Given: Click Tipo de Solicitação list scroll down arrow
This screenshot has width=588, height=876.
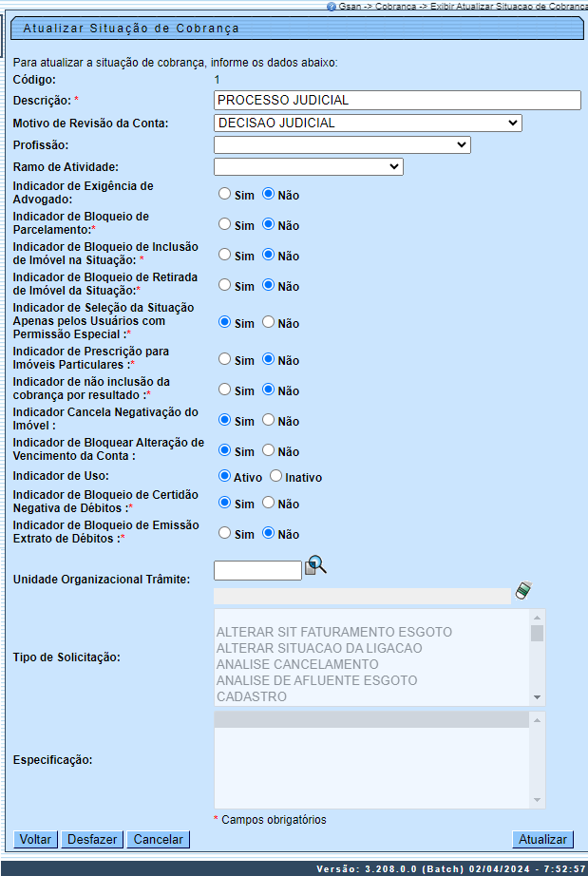Looking at the screenshot, I should coord(538,697).
